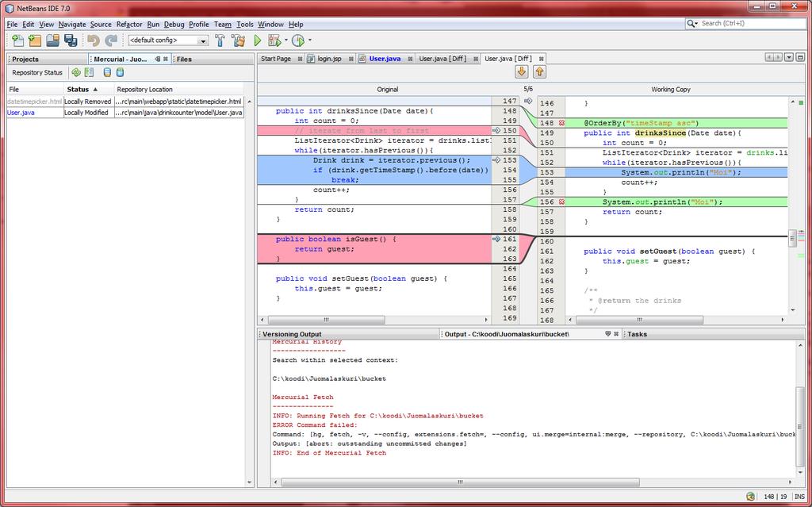Screen dimensions: 812x507
Task: Switch to the login.jsp tab
Action: (x=329, y=59)
